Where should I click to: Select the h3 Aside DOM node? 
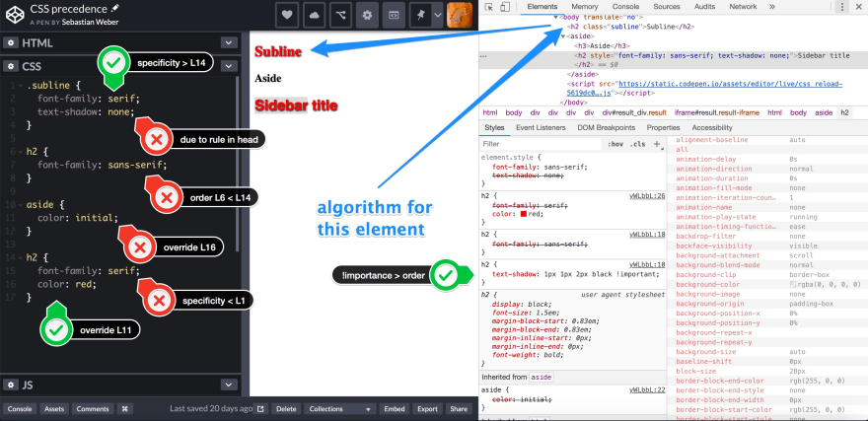[600, 46]
